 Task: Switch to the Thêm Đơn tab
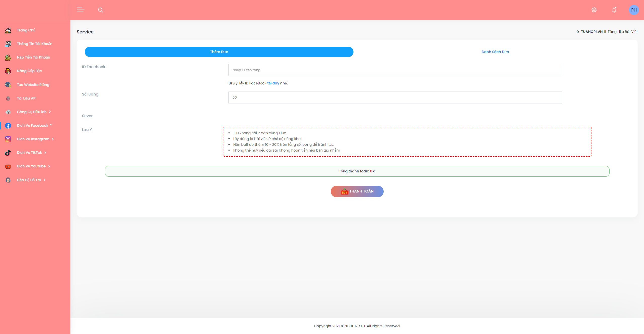[219, 52]
